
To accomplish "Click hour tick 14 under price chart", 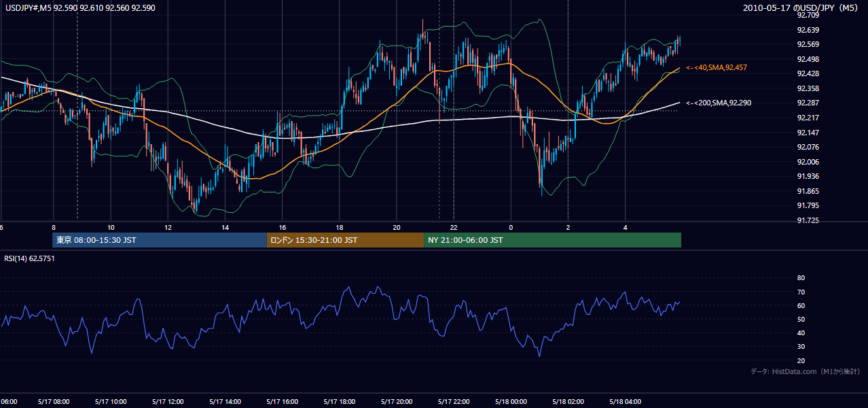I will 225,227.
